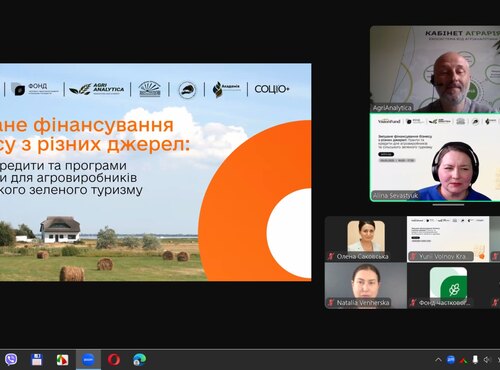
Task: Select Олена Саковська participant tile
Action: coord(366,239)
